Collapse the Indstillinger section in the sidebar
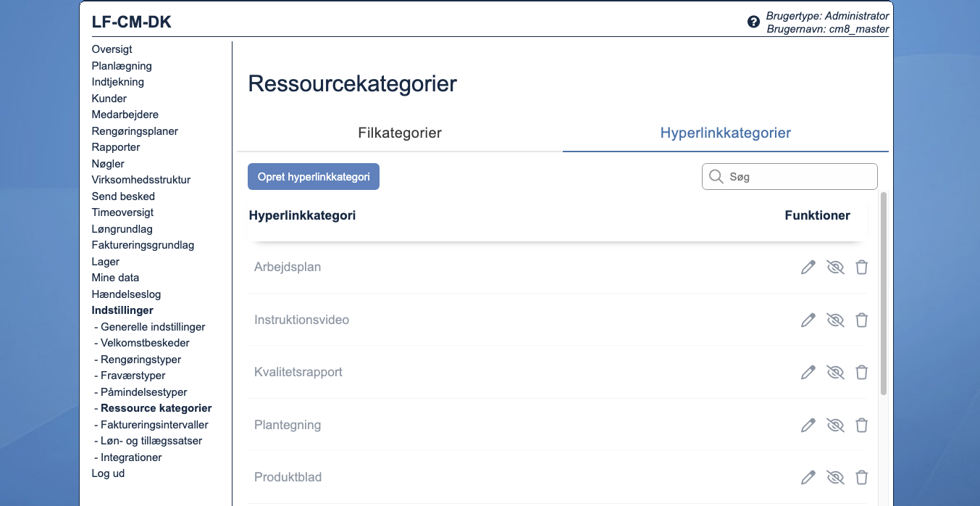980x506 pixels. point(122,310)
